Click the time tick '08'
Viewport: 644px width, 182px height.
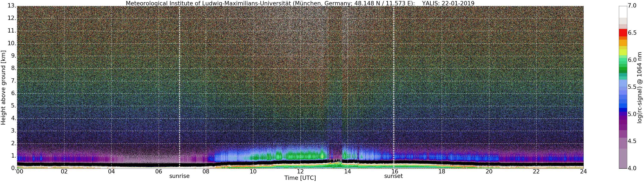206,172
